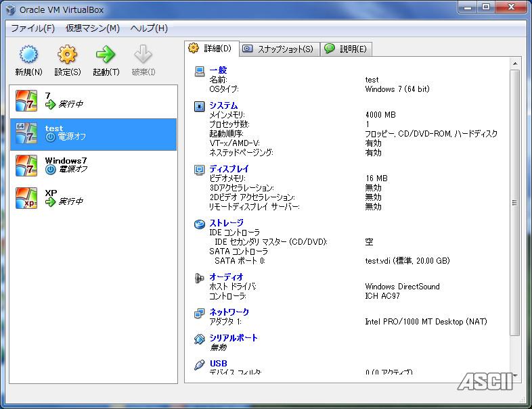Viewport: 532px width, 409px height.
Task: Open the USB settings link
Action: (219, 364)
